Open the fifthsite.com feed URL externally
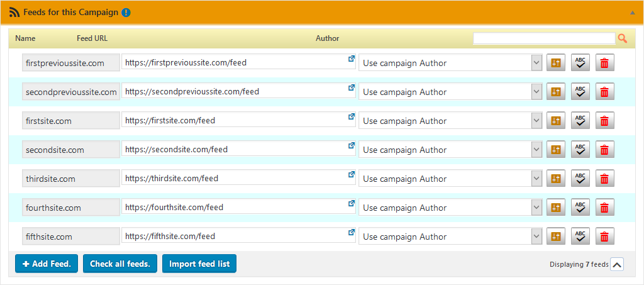Screen dimensions: 644x285 point(351,232)
